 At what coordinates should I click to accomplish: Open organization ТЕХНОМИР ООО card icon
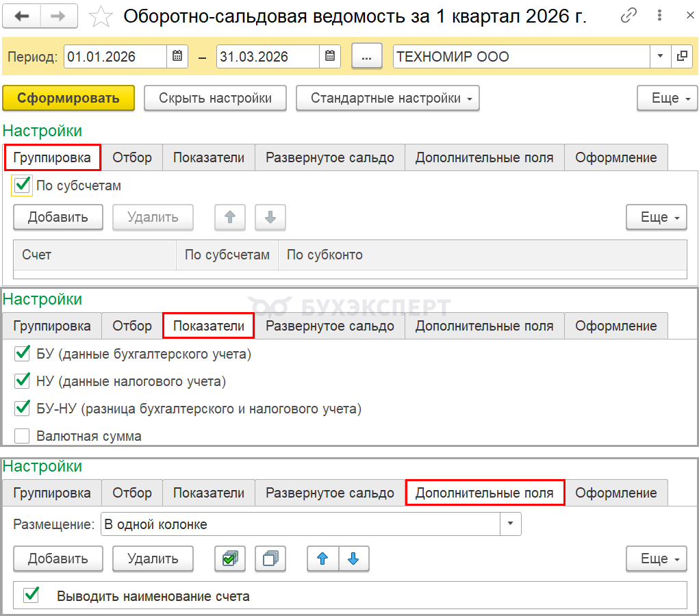click(x=682, y=57)
